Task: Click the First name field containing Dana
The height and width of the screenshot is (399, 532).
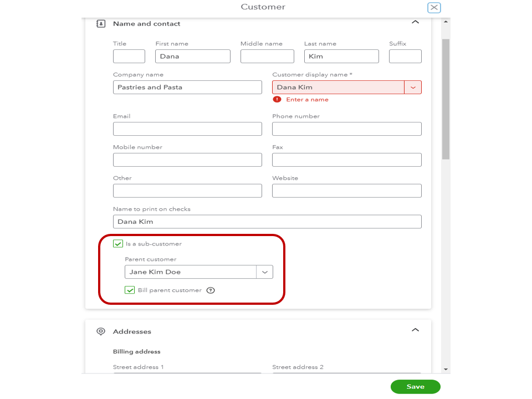Action: click(x=192, y=57)
